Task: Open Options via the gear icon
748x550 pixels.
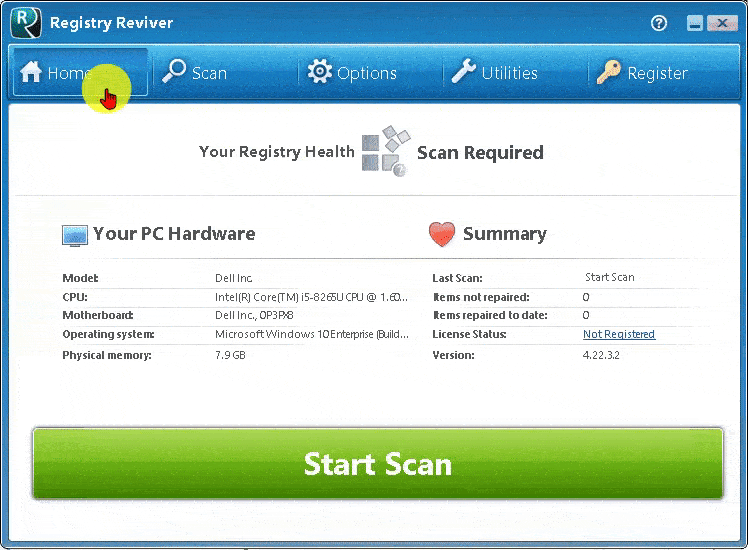Action: point(319,72)
